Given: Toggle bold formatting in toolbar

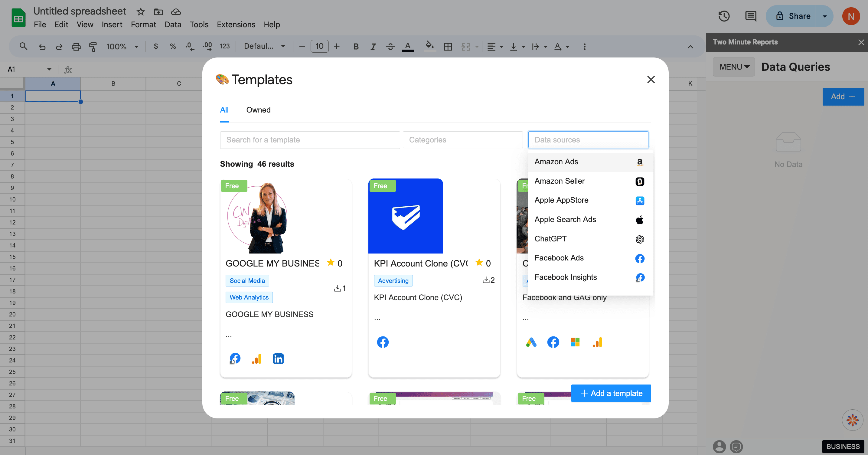Looking at the screenshot, I should [x=356, y=47].
